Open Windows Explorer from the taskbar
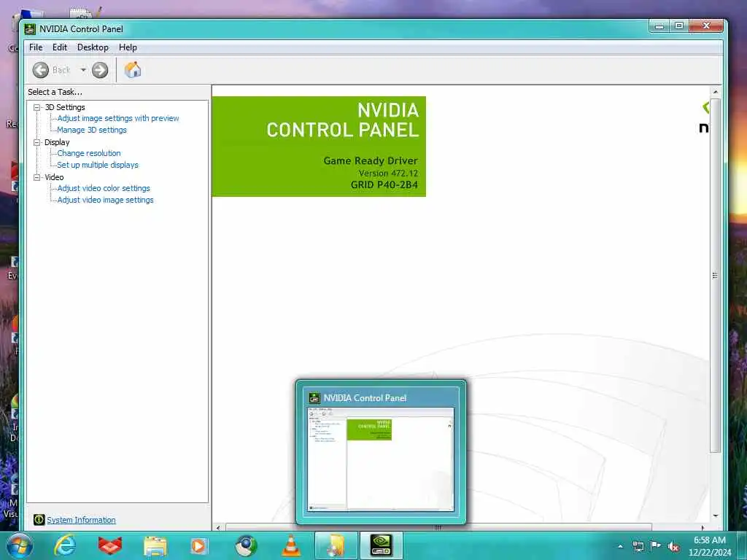The height and width of the screenshot is (560, 747). coord(155,547)
